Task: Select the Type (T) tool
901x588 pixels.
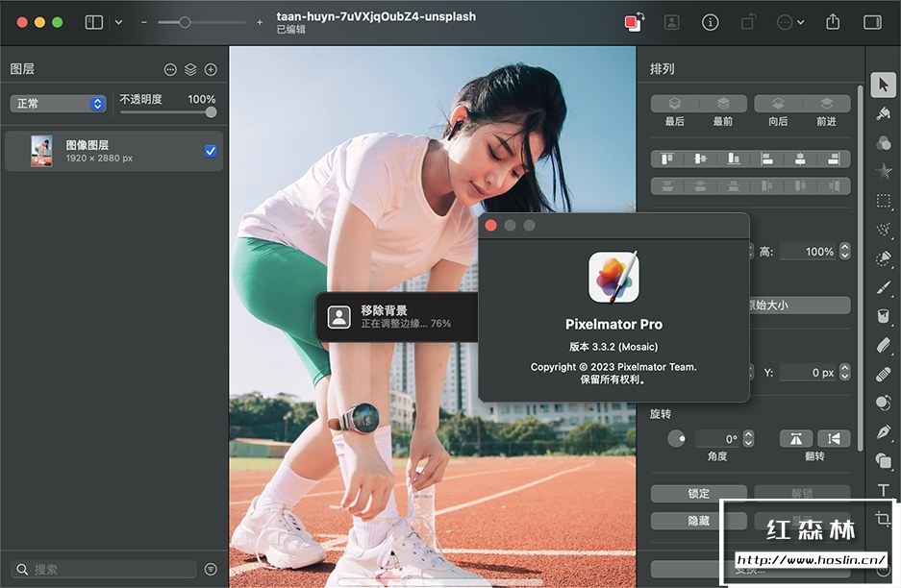Action: click(x=883, y=491)
